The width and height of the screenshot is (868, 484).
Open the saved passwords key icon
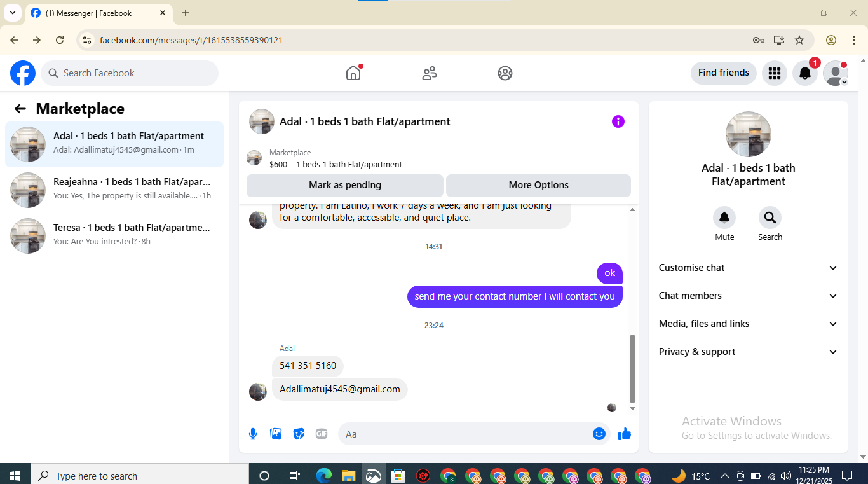pos(759,40)
